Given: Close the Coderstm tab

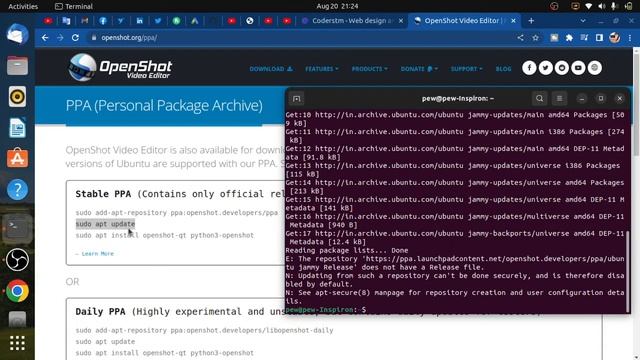Looking at the screenshot, I should point(401,20).
